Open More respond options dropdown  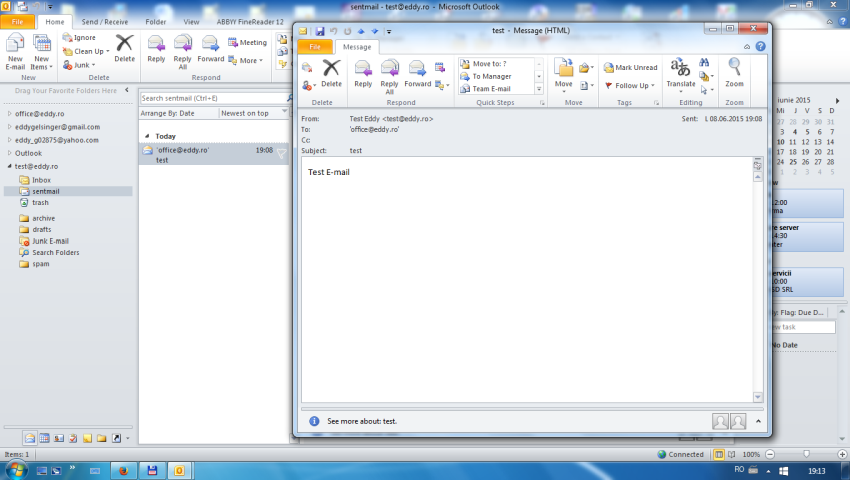pyautogui.click(x=246, y=60)
